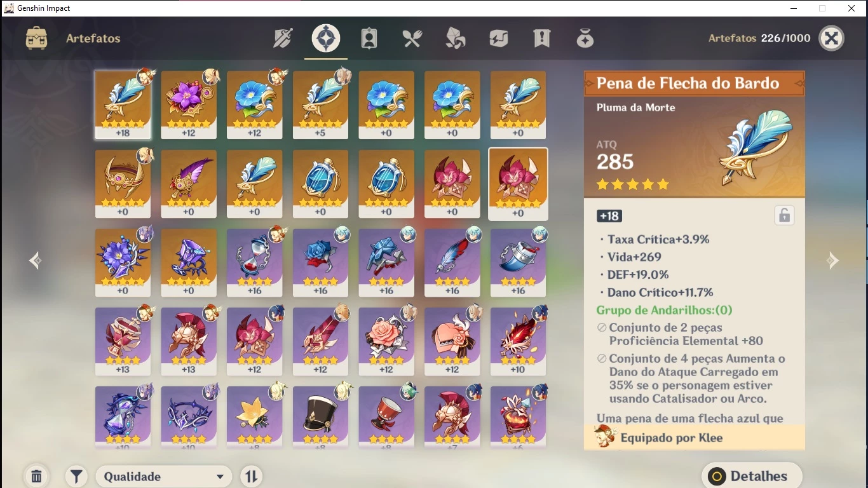Toggle the artifact lock icon
868x488 pixels.
[785, 216]
